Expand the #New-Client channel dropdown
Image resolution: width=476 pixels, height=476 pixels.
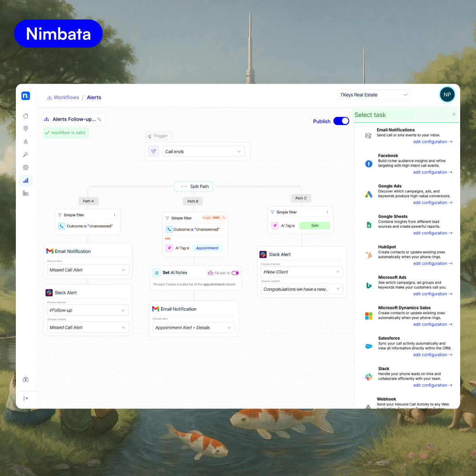(x=338, y=272)
